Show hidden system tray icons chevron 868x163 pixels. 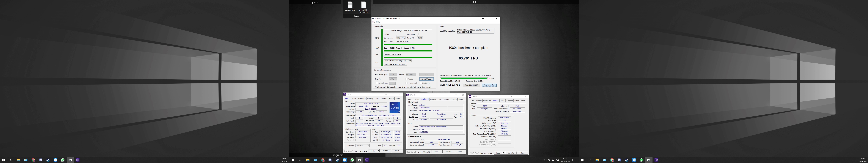click(x=542, y=160)
